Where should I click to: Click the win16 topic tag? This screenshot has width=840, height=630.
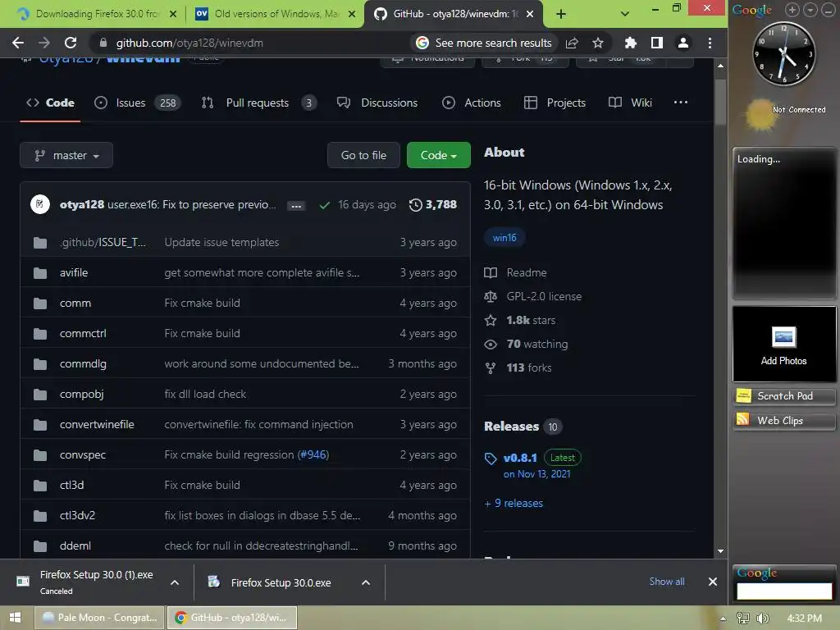(504, 238)
